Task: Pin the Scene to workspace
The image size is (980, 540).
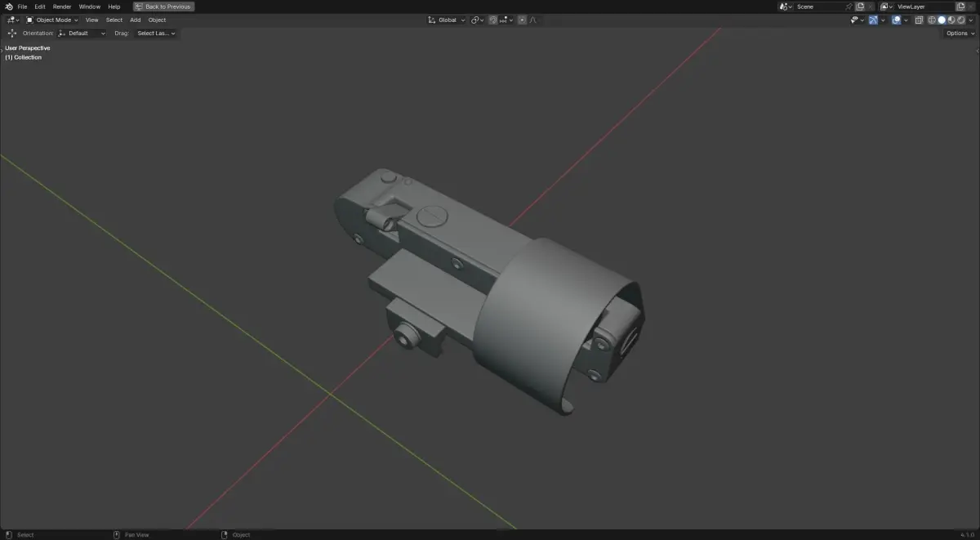Action: point(849,7)
